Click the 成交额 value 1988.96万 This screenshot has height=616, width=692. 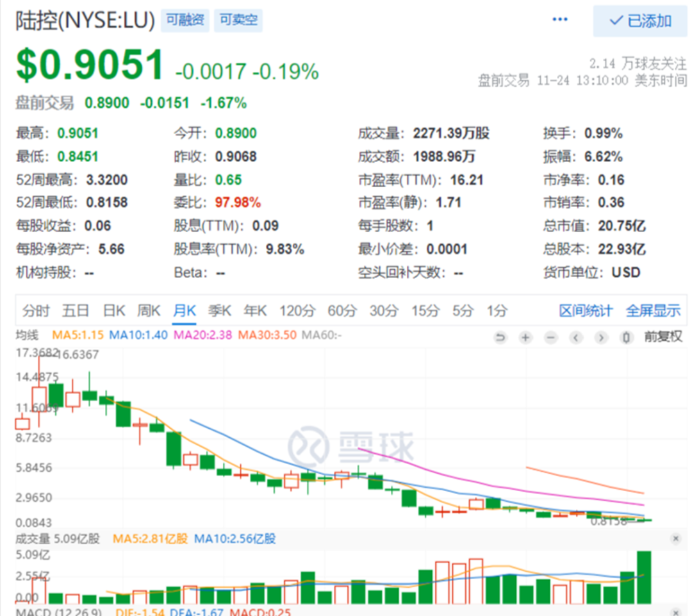pos(444,157)
